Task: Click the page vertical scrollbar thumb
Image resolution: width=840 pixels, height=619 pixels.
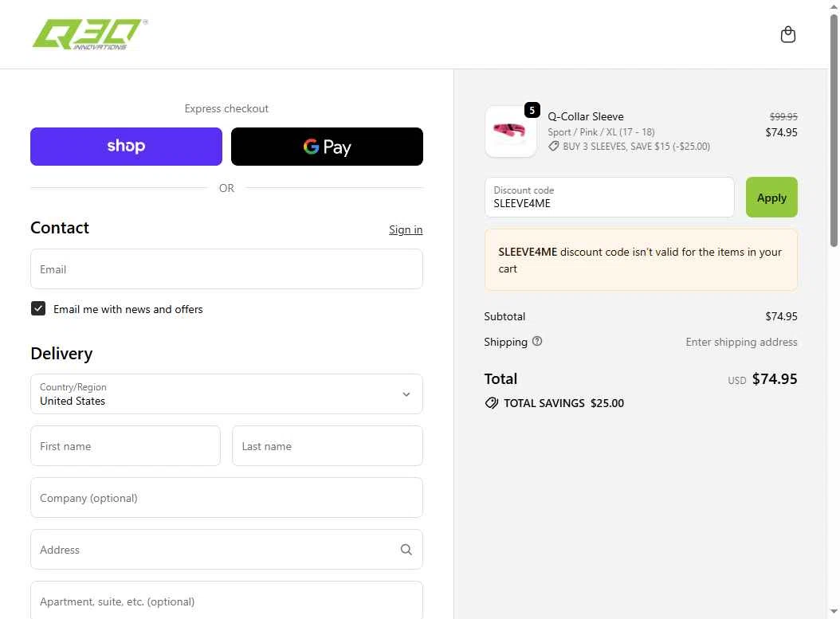Action: pyautogui.click(x=834, y=131)
